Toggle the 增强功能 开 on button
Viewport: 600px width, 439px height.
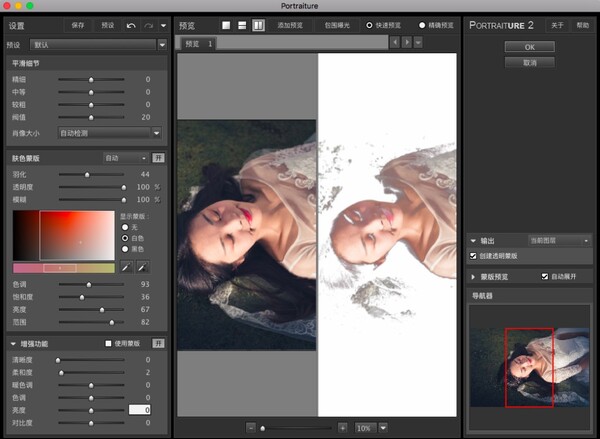pyautogui.click(x=158, y=343)
